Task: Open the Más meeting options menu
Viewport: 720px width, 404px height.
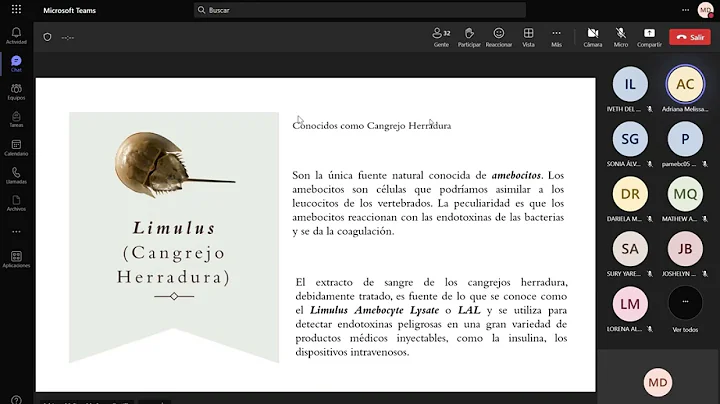Action: point(557,37)
